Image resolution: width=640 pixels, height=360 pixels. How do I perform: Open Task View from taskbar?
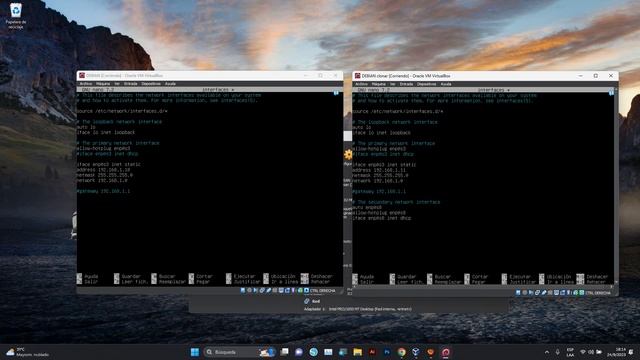pos(284,352)
